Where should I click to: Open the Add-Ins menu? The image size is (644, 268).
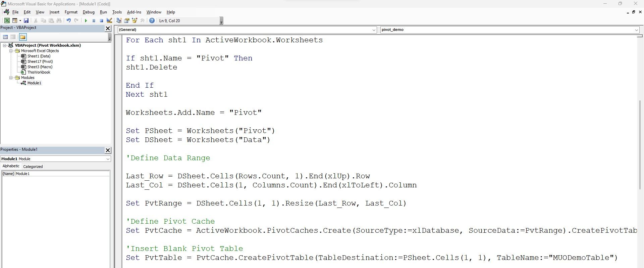[x=134, y=12]
